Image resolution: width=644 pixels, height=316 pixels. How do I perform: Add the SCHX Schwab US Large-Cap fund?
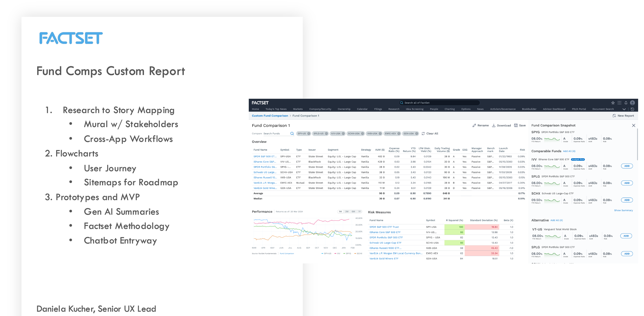(627, 200)
